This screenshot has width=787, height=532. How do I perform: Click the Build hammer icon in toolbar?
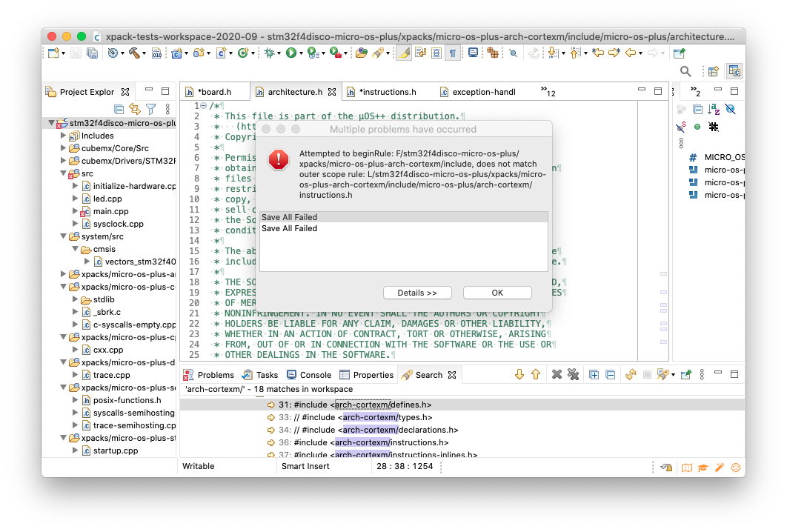pyautogui.click(x=134, y=53)
